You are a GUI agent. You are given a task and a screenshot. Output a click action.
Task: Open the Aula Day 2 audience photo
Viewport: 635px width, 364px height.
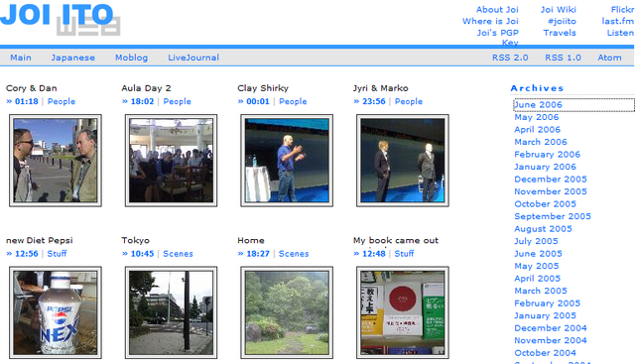(171, 161)
